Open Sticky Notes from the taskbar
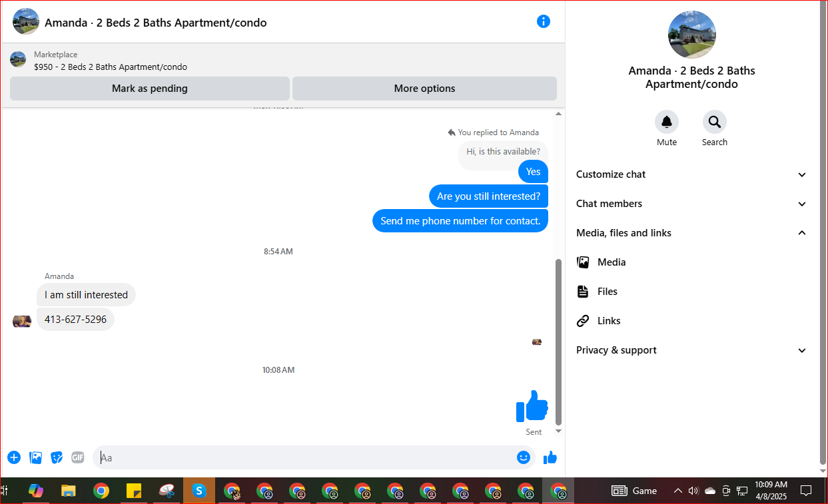 tap(134, 491)
